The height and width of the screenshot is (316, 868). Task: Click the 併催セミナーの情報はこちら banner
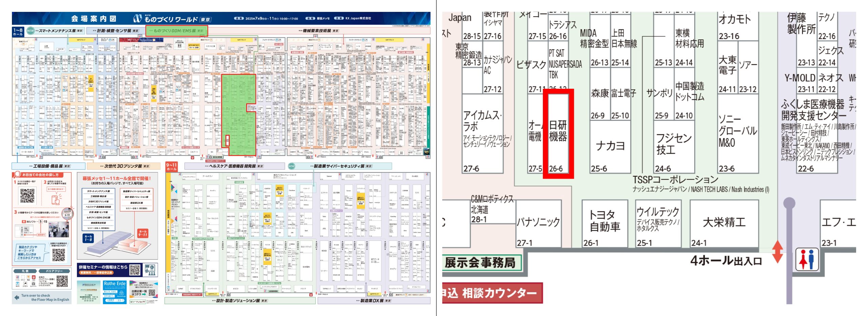(118, 270)
